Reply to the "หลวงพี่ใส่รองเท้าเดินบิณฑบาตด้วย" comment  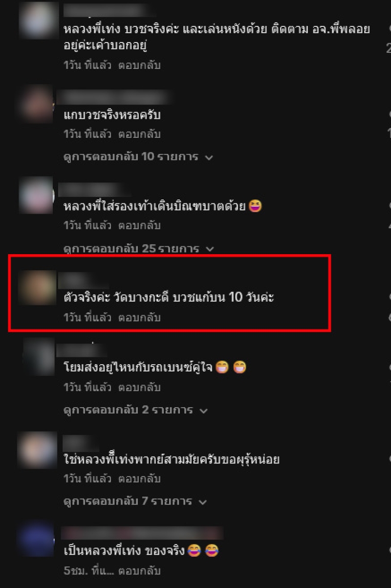[139, 226]
